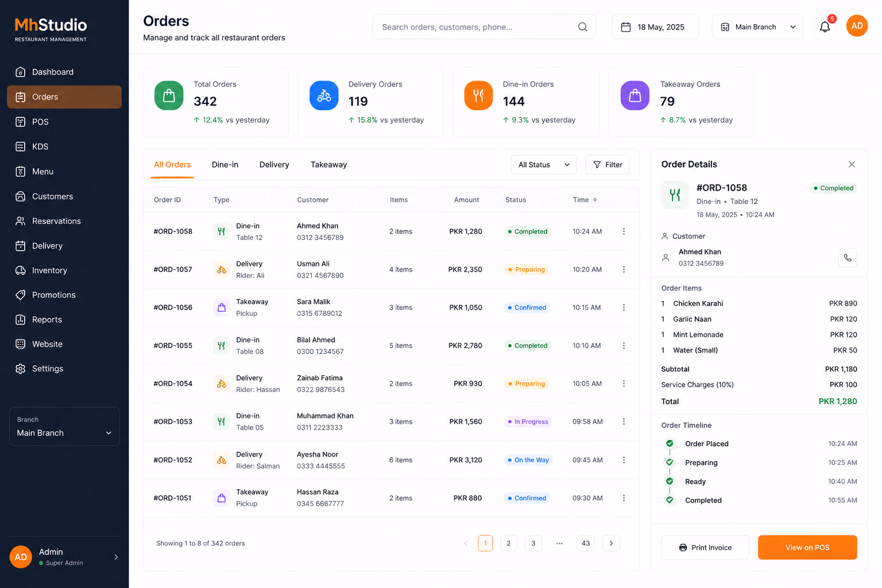This screenshot has height=588, width=882.
Task: Open the Dashboard sidebar item
Action: pos(64,72)
